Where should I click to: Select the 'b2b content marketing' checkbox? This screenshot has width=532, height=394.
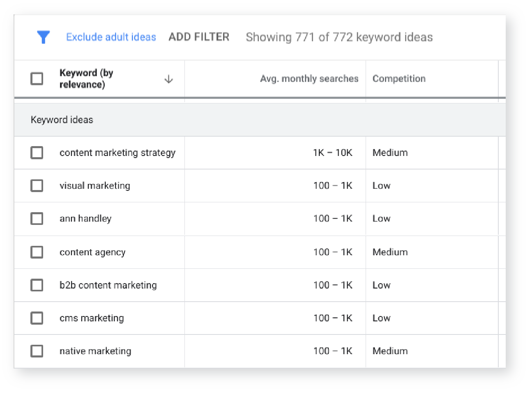click(x=37, y=285)
